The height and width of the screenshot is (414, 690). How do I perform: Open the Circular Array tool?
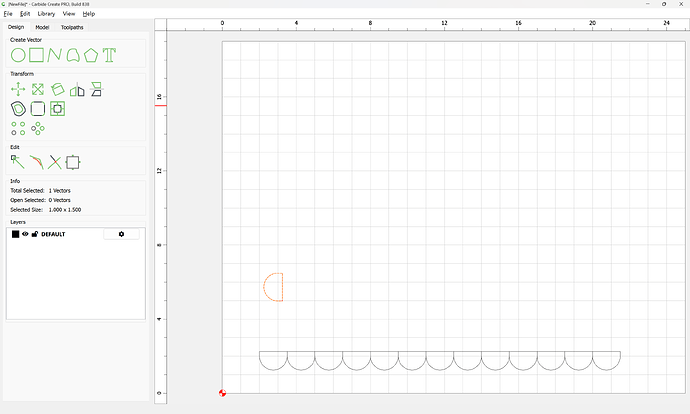coord(38,128)
